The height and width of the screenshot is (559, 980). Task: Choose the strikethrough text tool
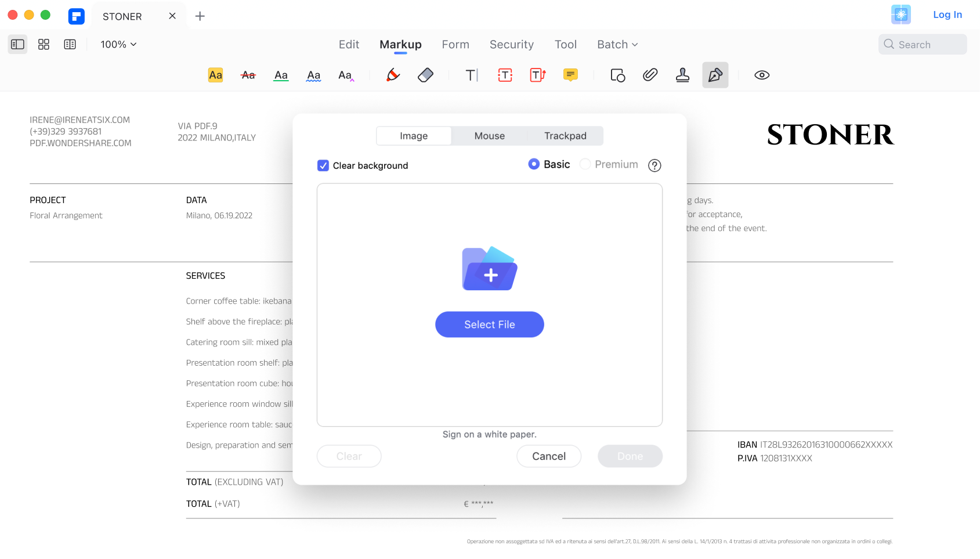tap(248, 75)
